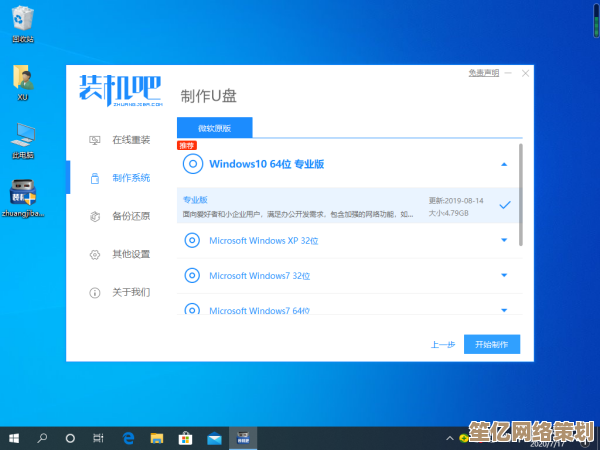
Task: Open 在线重装 from the sidebar
Action: pos(130,139)
